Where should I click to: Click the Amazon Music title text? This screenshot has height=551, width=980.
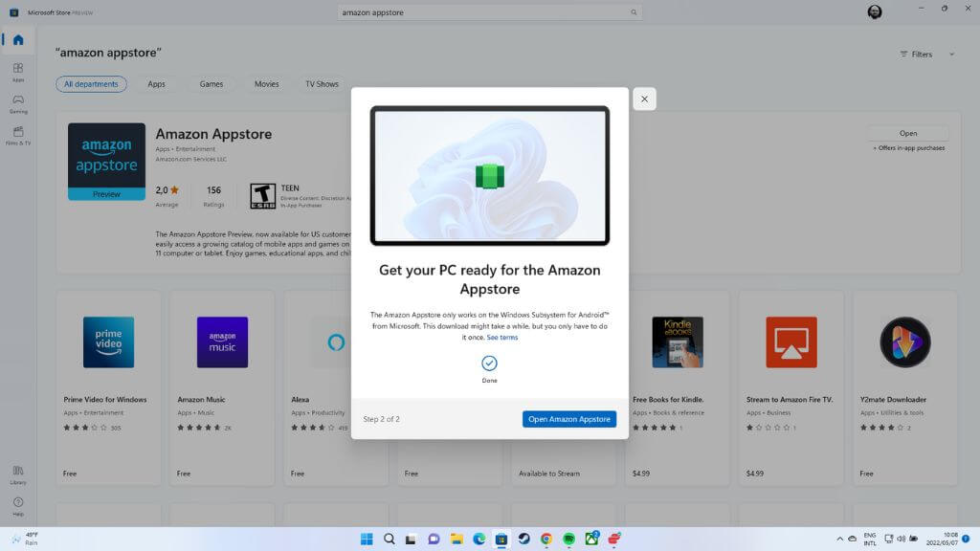click(x=201, y=399)
